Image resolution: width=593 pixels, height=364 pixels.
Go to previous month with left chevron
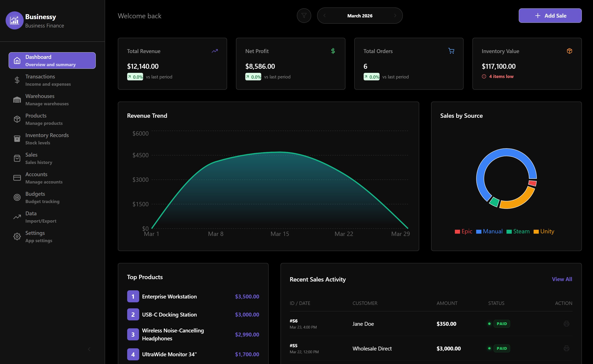324,16
